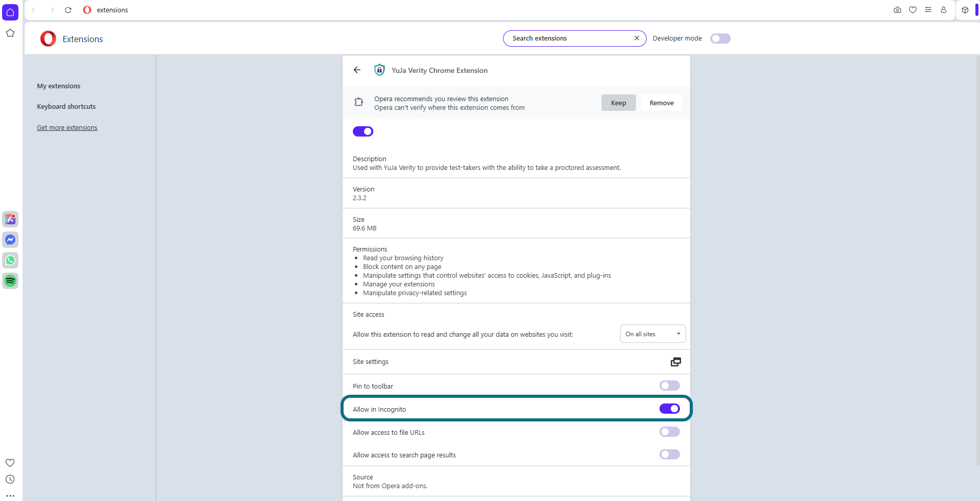The width and height of the screenshot is (980, 501).
Task: Switch to Keyboard shortcuts
Action: [x=66, y=106]
